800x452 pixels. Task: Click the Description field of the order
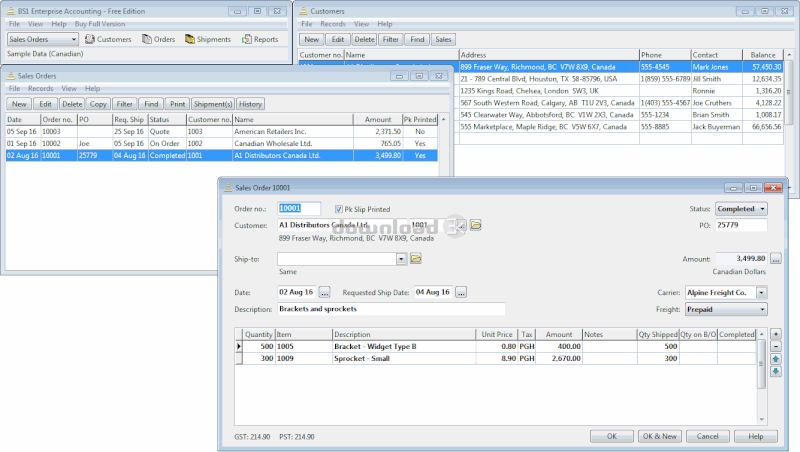tap(391, 309)
